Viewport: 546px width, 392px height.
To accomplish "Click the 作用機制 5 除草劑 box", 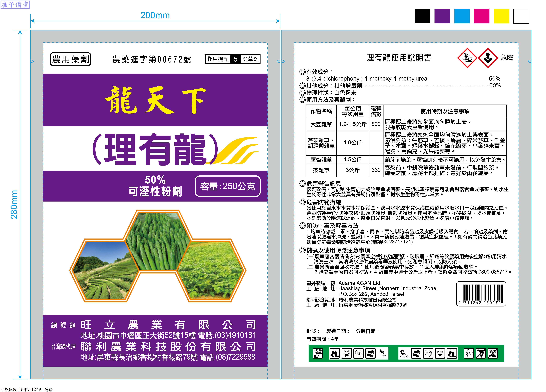I will click(233, 59).
